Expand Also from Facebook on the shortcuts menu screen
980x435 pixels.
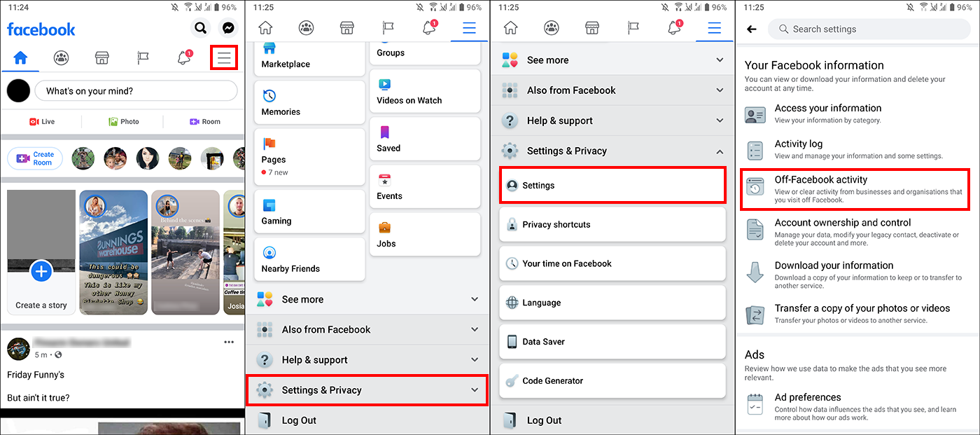[x=367, y=329]
